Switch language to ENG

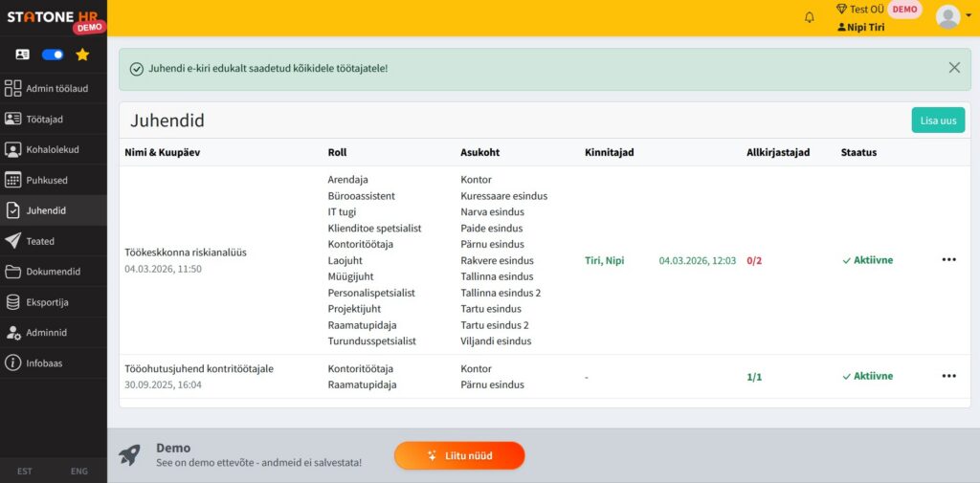tap(79, 472)
